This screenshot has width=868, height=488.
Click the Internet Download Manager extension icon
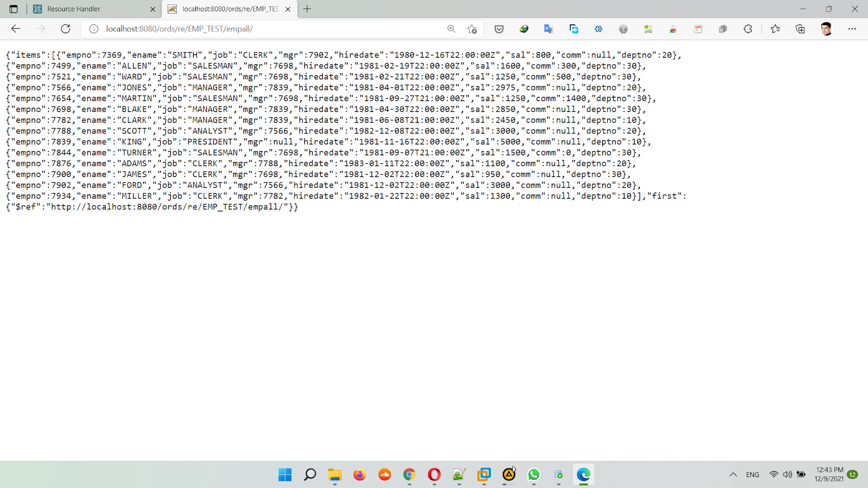point(524,29)
